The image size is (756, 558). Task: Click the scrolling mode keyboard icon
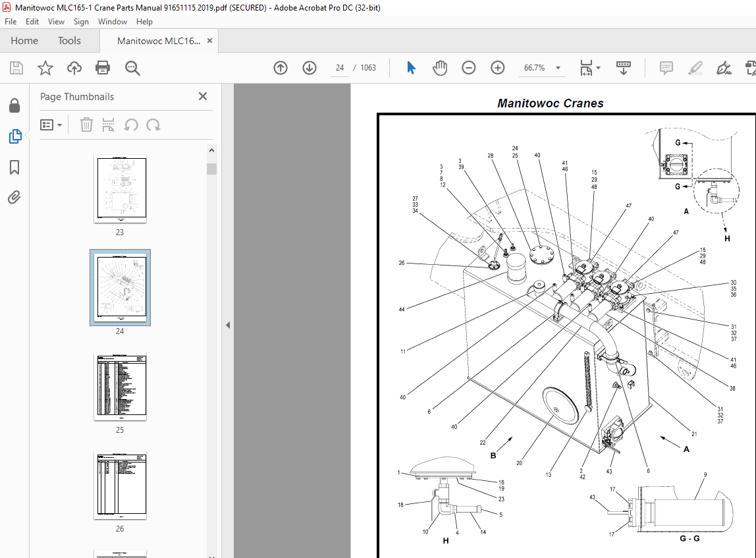[624, 68]
